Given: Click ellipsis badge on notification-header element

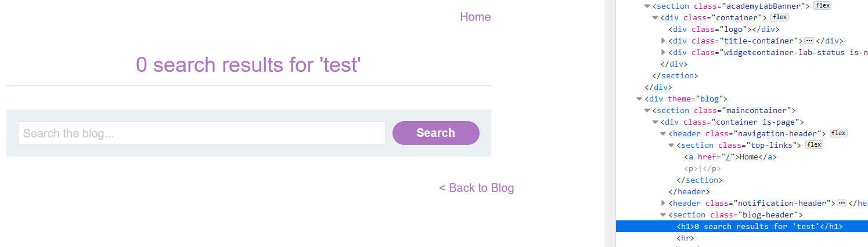Looking at the screenshot, I should click(842, 203).
